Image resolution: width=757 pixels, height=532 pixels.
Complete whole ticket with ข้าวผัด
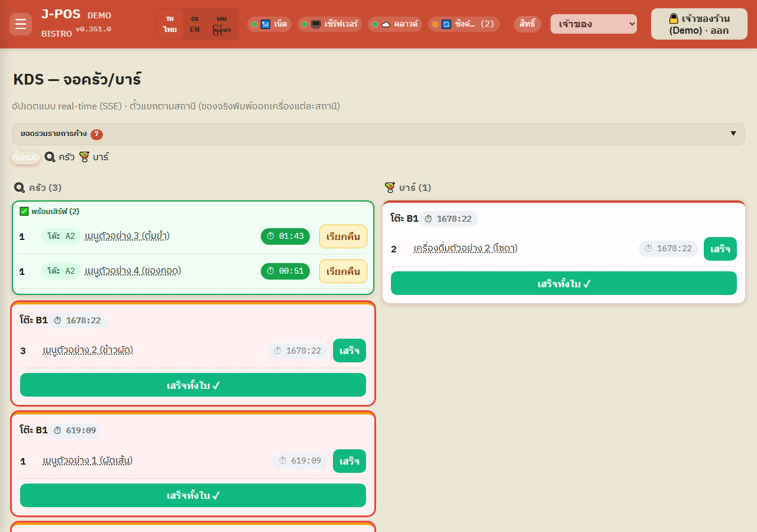193,385
